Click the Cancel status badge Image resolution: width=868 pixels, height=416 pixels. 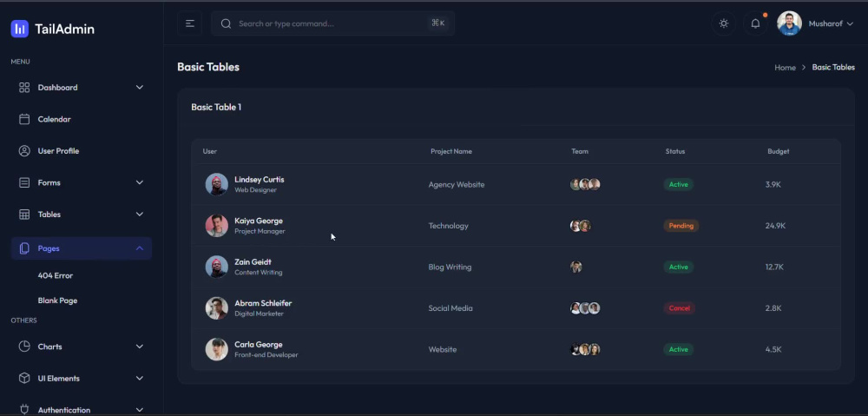(x=680, y=308)
